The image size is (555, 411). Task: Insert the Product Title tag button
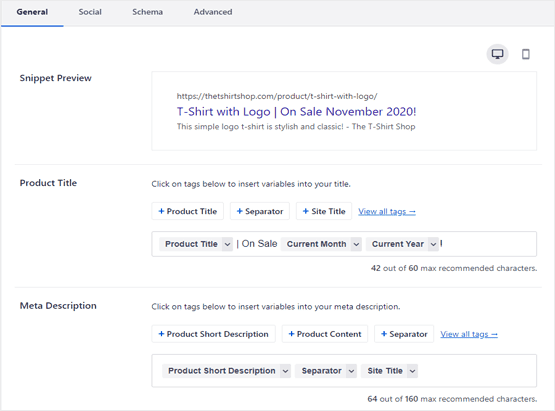pos(188,211)
